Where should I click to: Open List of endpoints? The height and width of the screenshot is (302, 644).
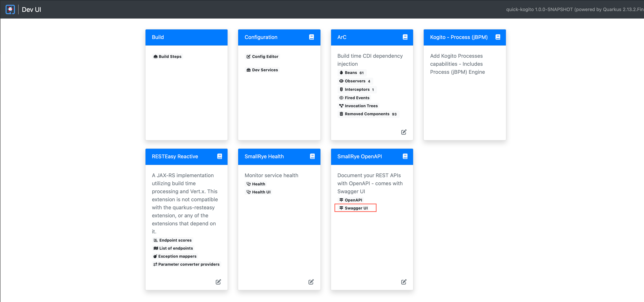pyautogui.click(x=173, y=248)
